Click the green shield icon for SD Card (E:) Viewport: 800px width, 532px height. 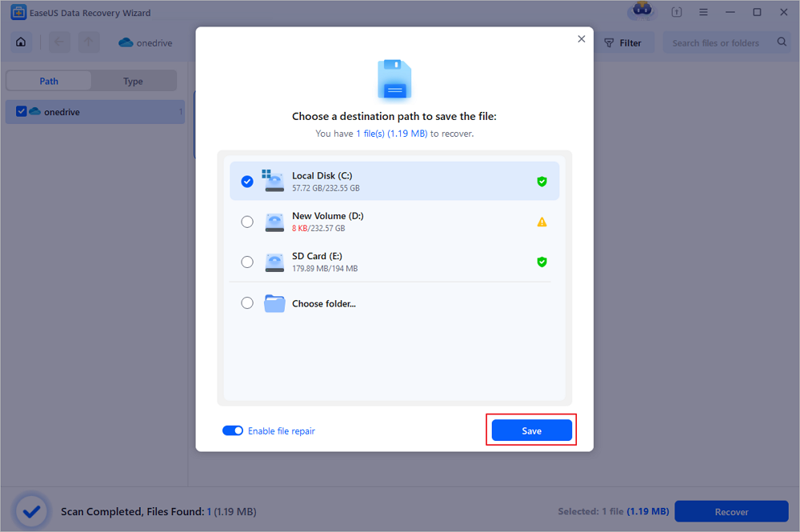pos(542,262)
